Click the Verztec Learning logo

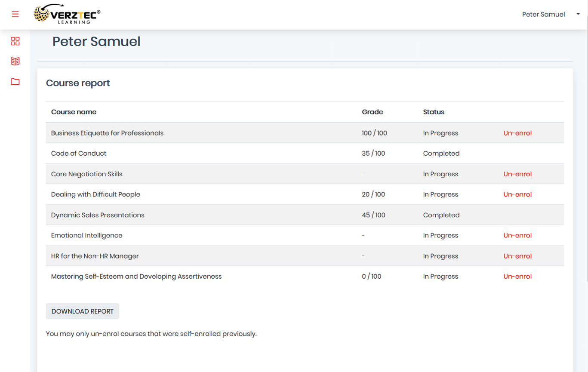click(67, 14)
